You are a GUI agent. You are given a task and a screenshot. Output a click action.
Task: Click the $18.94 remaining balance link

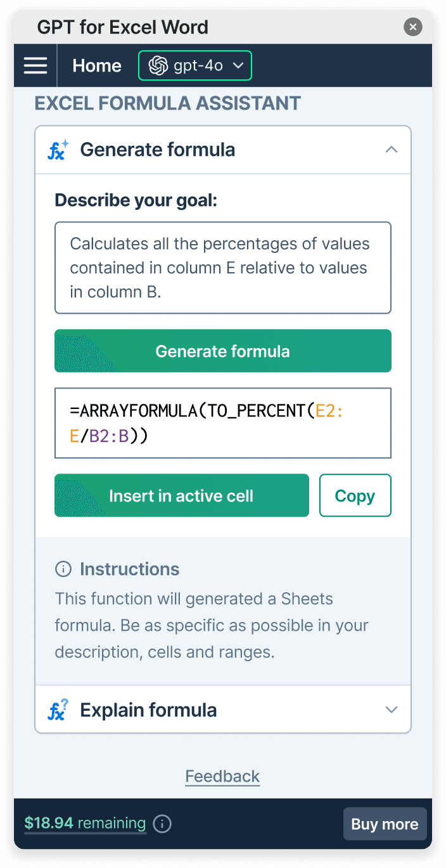coord(85,824)
